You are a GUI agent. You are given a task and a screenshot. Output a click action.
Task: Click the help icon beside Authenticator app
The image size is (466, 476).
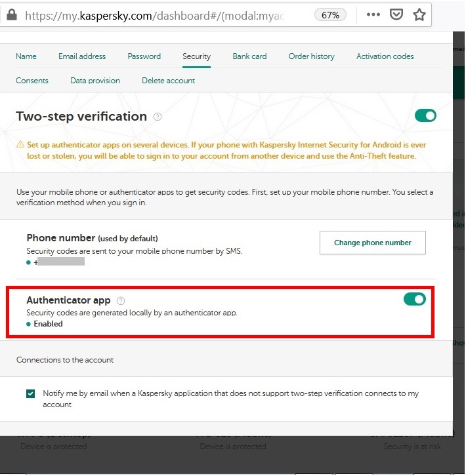coord(121,301)
